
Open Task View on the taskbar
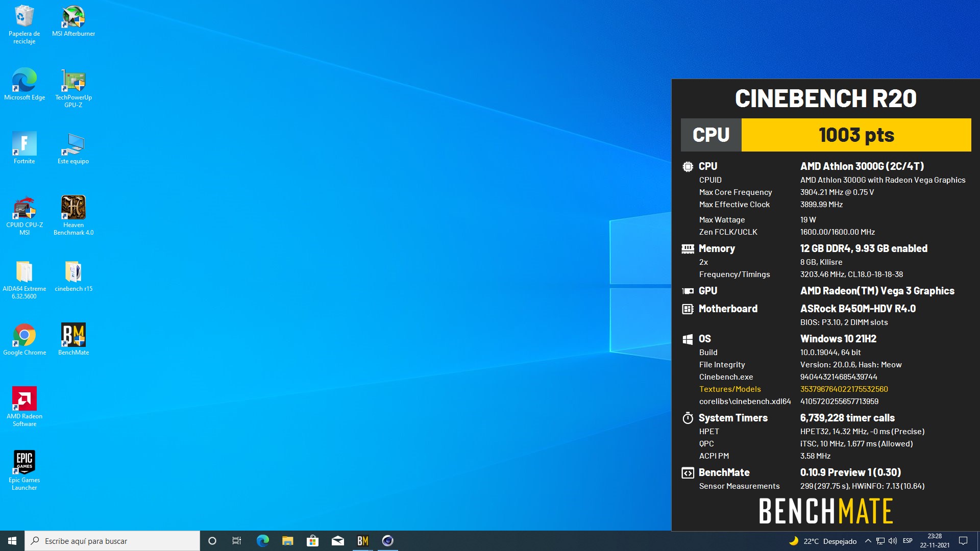[x=237, y=541]
